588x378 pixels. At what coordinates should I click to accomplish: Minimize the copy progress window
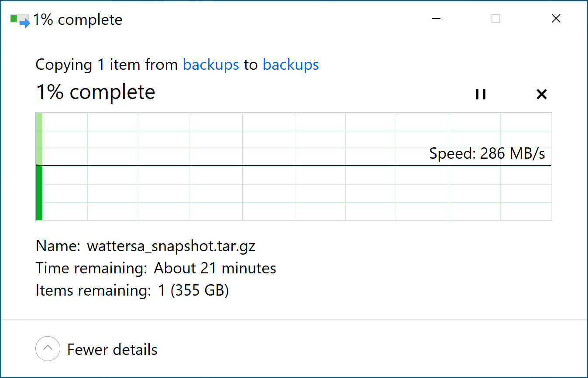pyautogui.click(x=436, y=19)
